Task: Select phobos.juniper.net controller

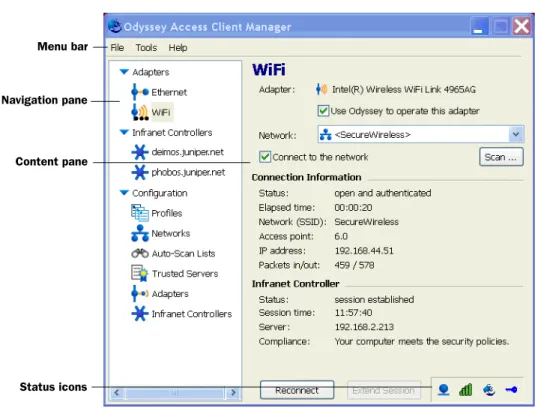Action: (x=188, y=172)
